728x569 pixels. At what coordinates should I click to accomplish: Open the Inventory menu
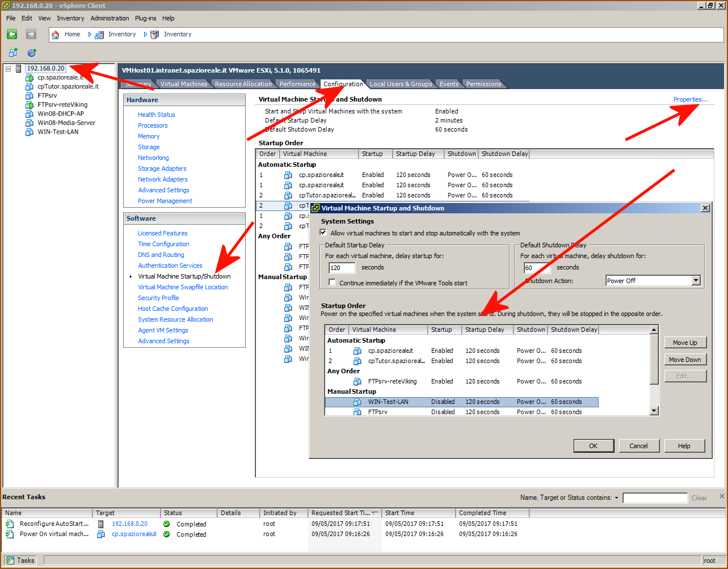(70, 18)
